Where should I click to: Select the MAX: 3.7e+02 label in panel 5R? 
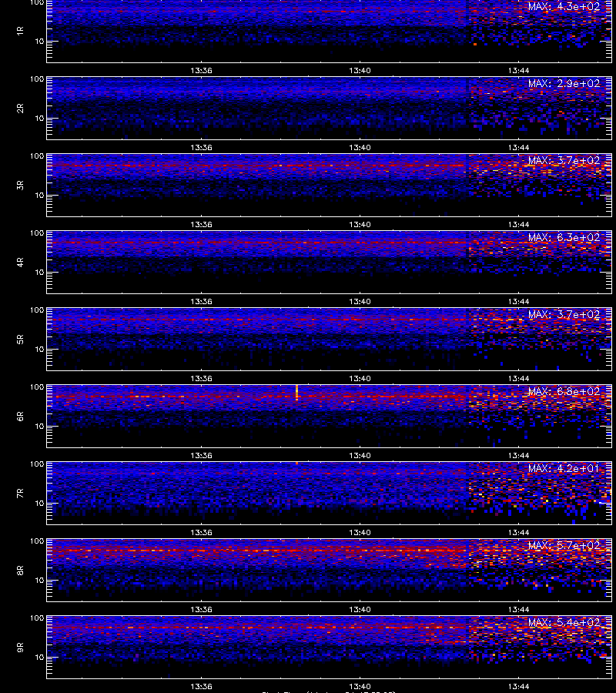[x=564, y=315]
